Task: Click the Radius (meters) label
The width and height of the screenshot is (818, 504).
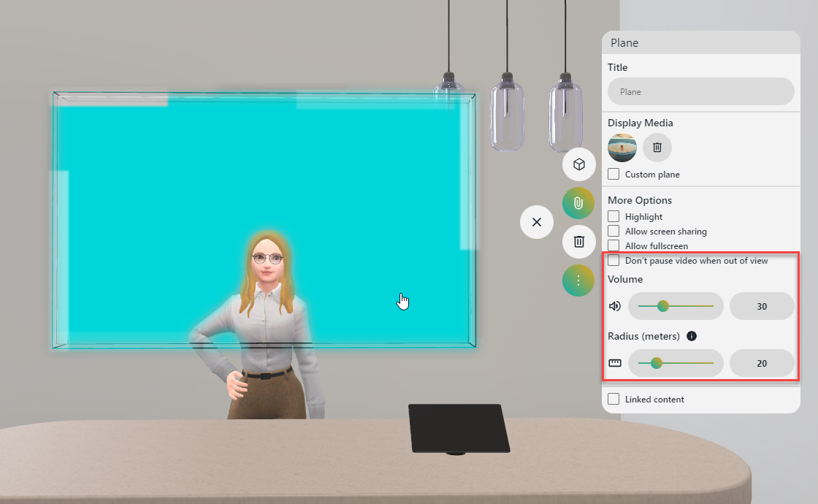Action: (643, 336)
